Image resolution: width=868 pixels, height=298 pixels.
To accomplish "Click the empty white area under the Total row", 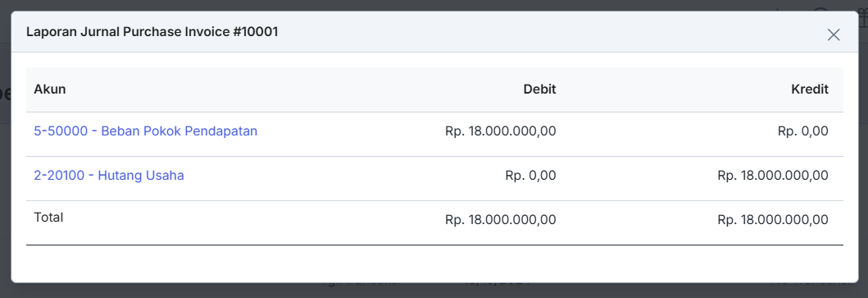I will tap(434, 264).
